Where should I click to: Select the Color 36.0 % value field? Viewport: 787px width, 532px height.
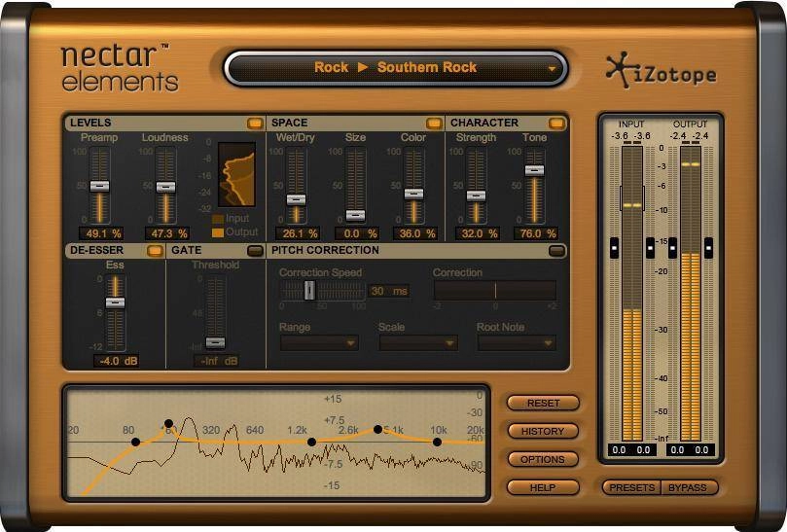pos(415,233)
